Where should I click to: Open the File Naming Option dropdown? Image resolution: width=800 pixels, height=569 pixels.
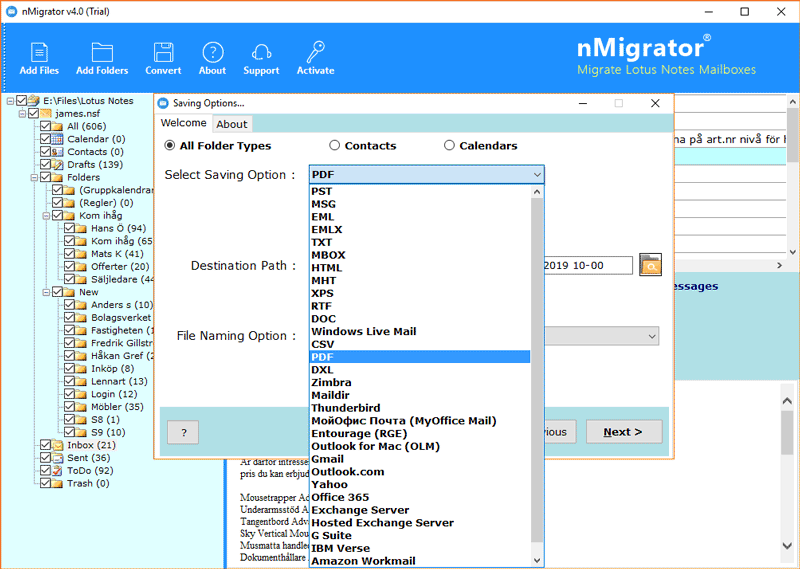tap(652, 336)
